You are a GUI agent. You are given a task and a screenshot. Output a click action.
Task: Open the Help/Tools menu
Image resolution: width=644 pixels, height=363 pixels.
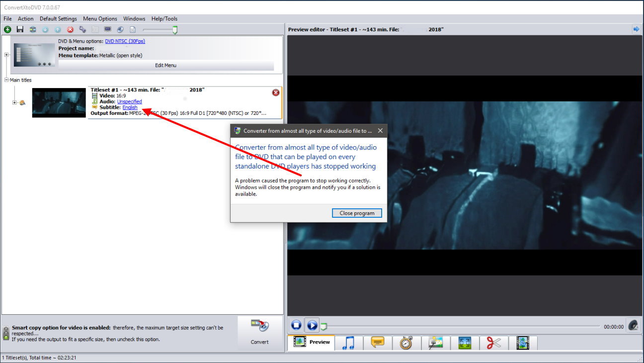(164, 19)
